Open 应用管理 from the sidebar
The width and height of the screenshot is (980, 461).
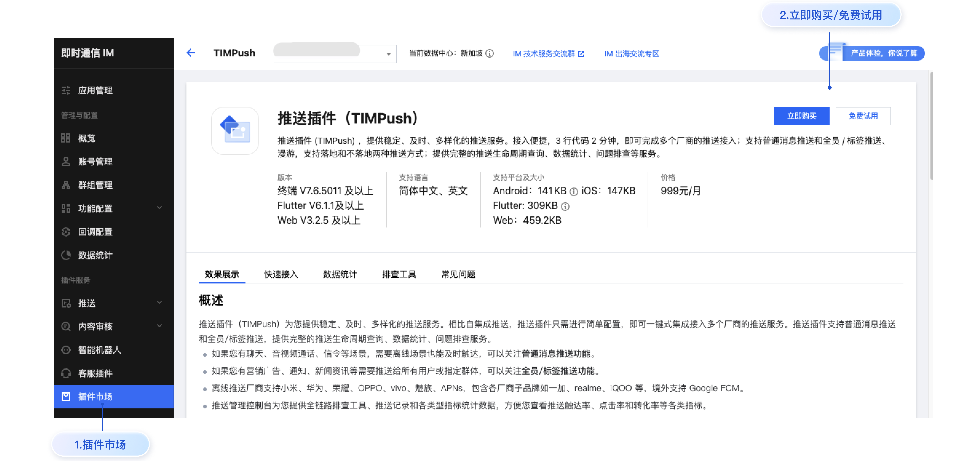[95, 90]
